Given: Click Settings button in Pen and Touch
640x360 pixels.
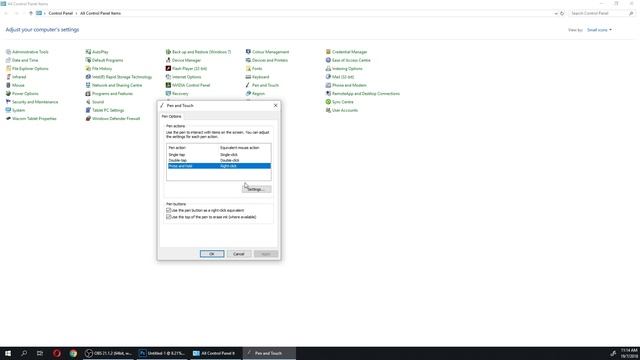Looking at the screenshot, I should [256, 189].
